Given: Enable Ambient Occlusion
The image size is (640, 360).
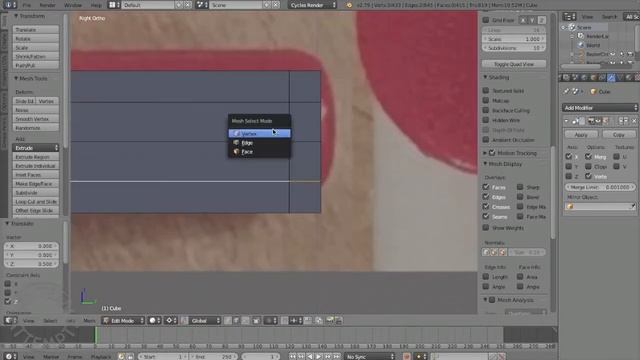Looking at the screenshot, I should pos(486,140).
